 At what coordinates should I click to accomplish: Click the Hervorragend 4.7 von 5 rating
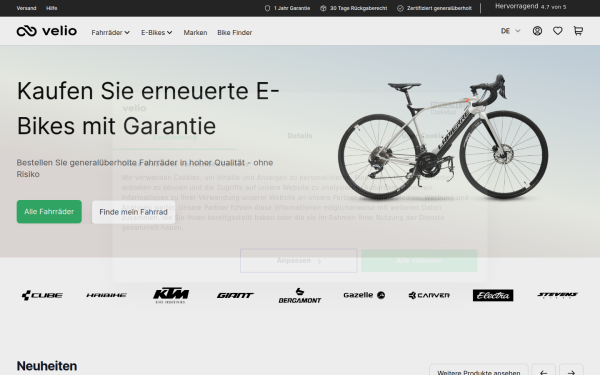point(530,7)
